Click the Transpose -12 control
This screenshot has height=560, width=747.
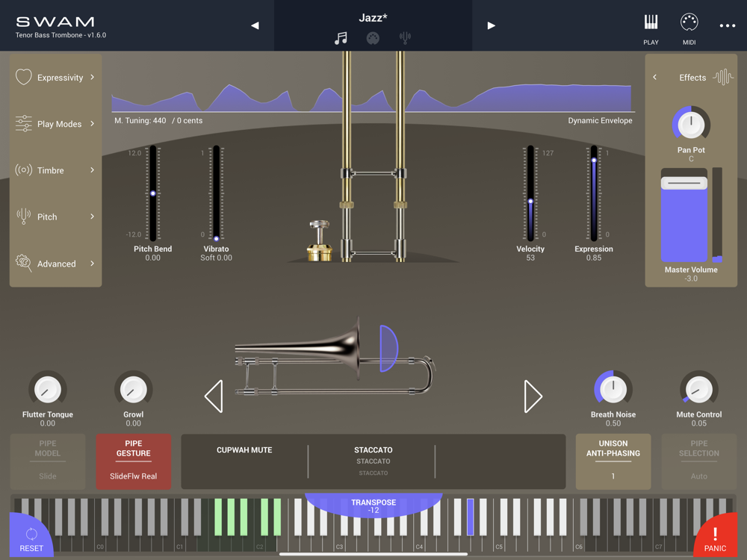pos(373,505)
